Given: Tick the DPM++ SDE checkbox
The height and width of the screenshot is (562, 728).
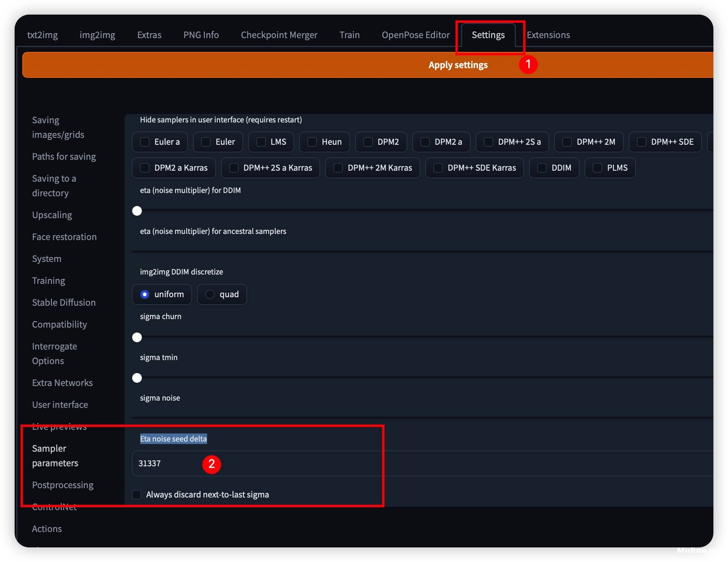Looking at the screenshot, I should [x=642, y=142].
